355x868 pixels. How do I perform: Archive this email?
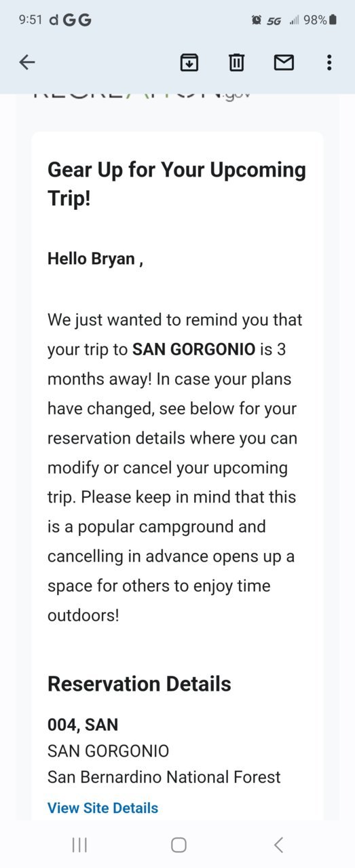pyautogui.click(x=189, y=62)
